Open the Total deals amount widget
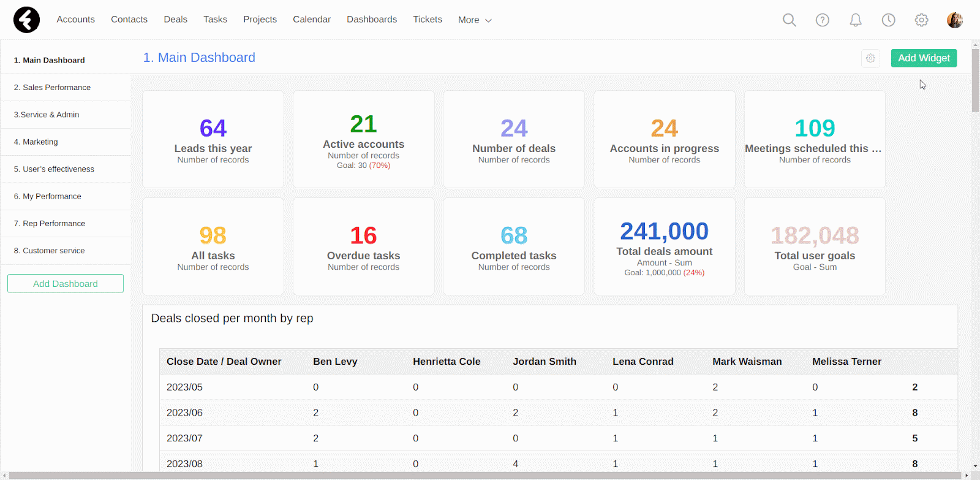Image resolution: width=980 pixels, height=480 pixels. click(x=665, y=246)
